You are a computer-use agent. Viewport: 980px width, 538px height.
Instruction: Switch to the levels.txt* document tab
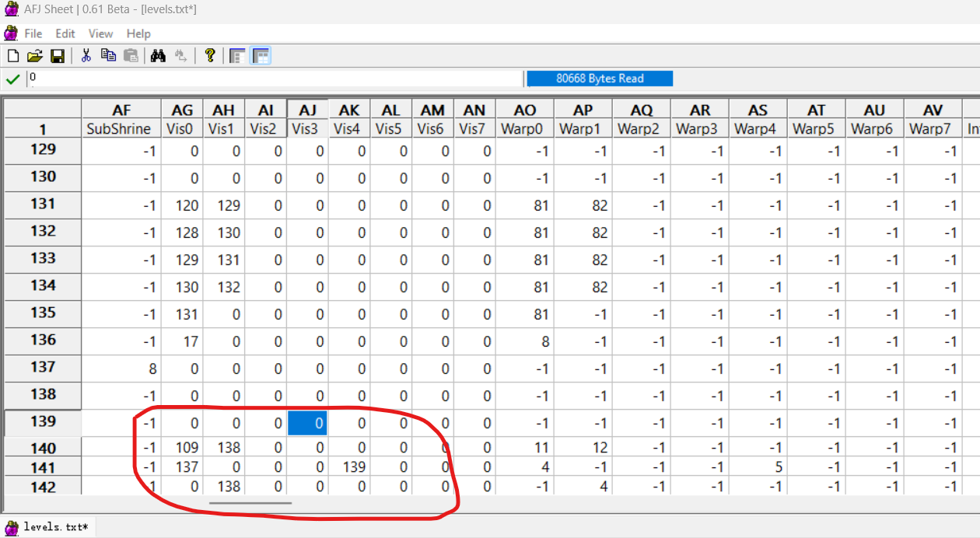(48, 527)
